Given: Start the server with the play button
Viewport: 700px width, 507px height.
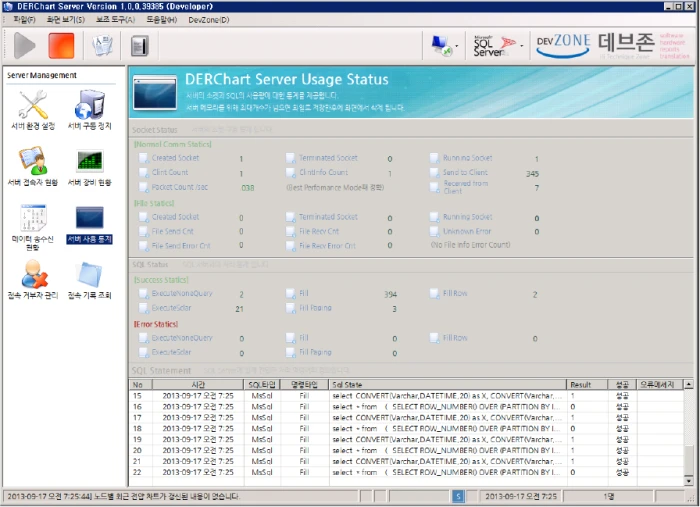Looking at the screenshot, I should pyautogui.click(x=24, y=46).
